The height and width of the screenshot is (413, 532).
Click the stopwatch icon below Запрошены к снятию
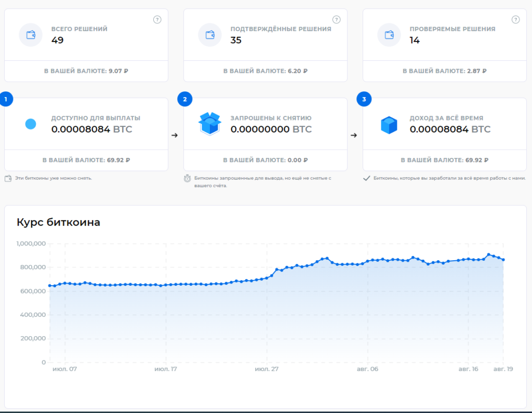188,179
